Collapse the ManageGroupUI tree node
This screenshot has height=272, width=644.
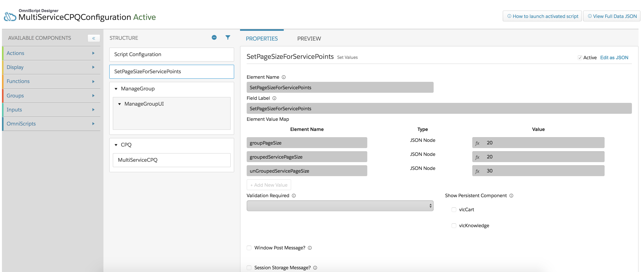click(119, 104)
